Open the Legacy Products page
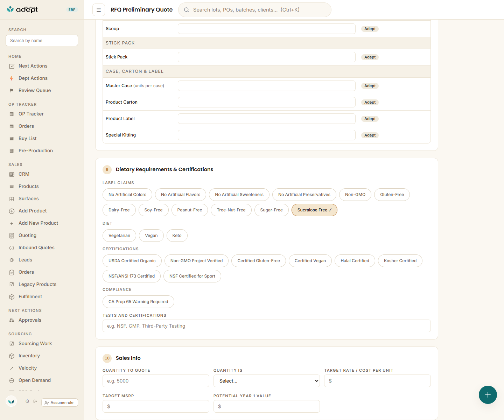This screenshot has height=420, width=504. pos(37,285)
